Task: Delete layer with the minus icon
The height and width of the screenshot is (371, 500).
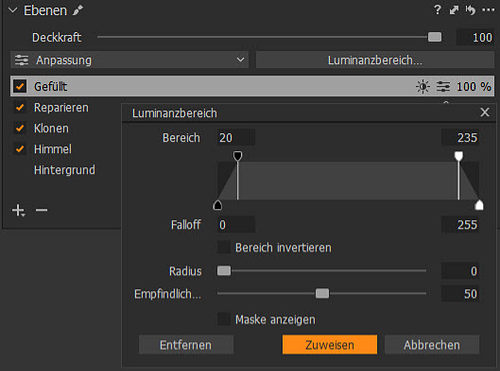Action: click(x=42, y=210)
